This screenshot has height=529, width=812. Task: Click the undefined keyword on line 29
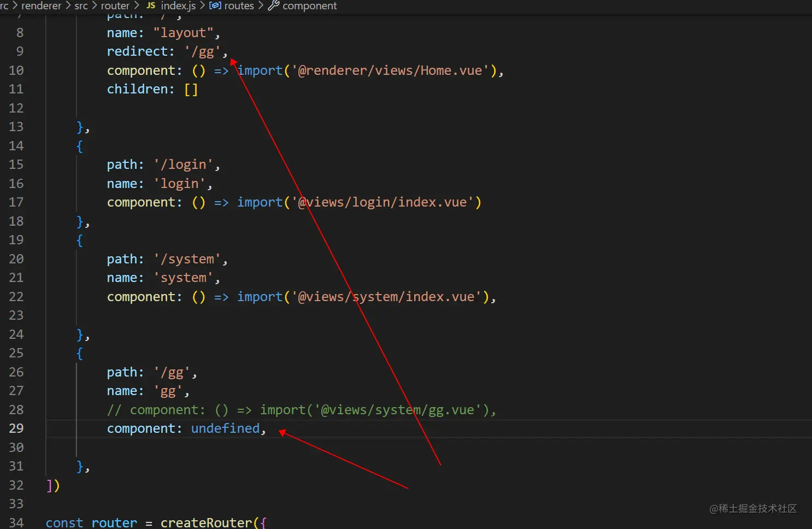pos(225,428)
